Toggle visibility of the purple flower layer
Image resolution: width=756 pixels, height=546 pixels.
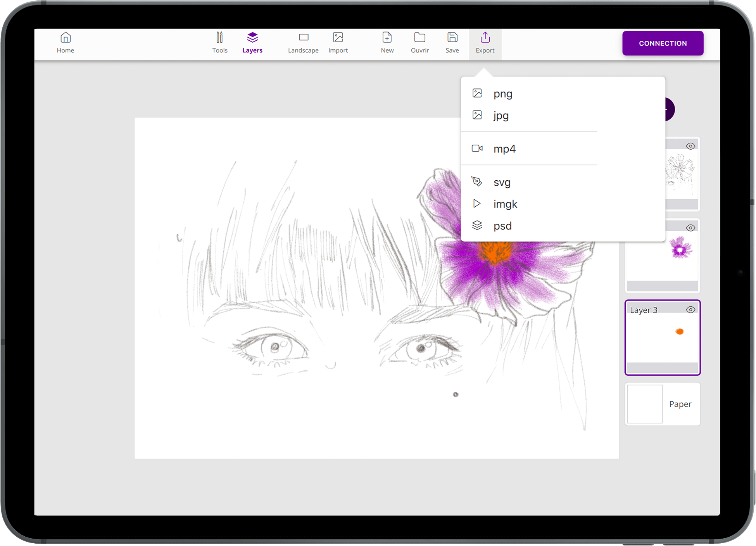(x=690, y=228)
